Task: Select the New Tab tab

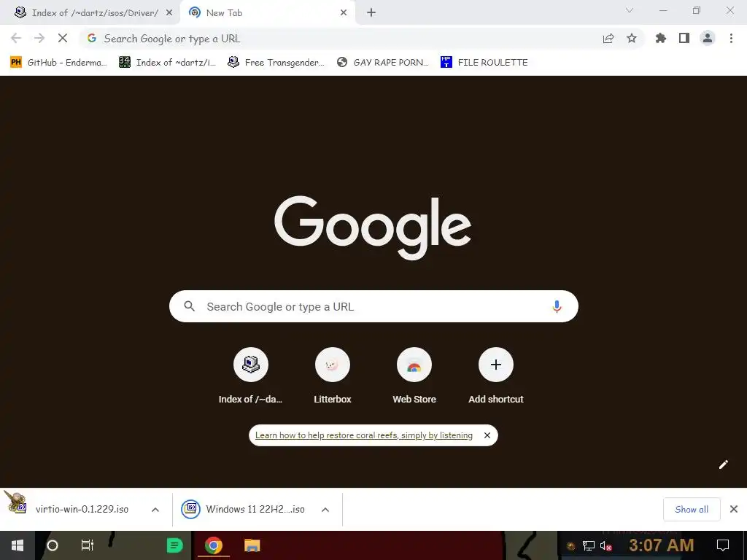Action: coord(268,13)
